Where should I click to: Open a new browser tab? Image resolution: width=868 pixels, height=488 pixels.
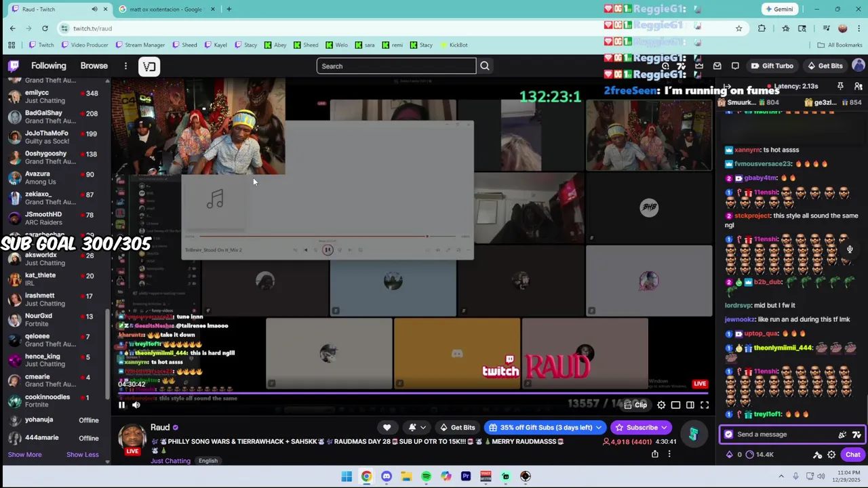pos(229,9)
